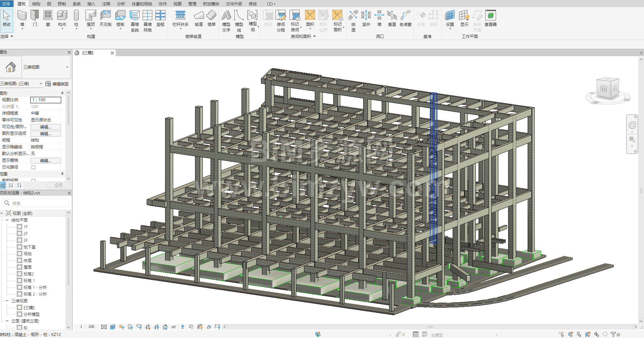
Task: Click the View Scale (视图比例) field
Action: [46, 100]
